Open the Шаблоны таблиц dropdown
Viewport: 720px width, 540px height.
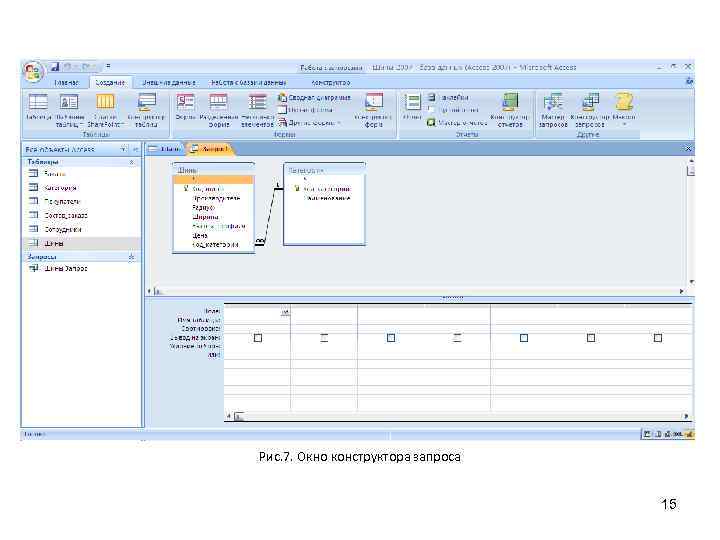pyautogui.click(x=69, y=110)
